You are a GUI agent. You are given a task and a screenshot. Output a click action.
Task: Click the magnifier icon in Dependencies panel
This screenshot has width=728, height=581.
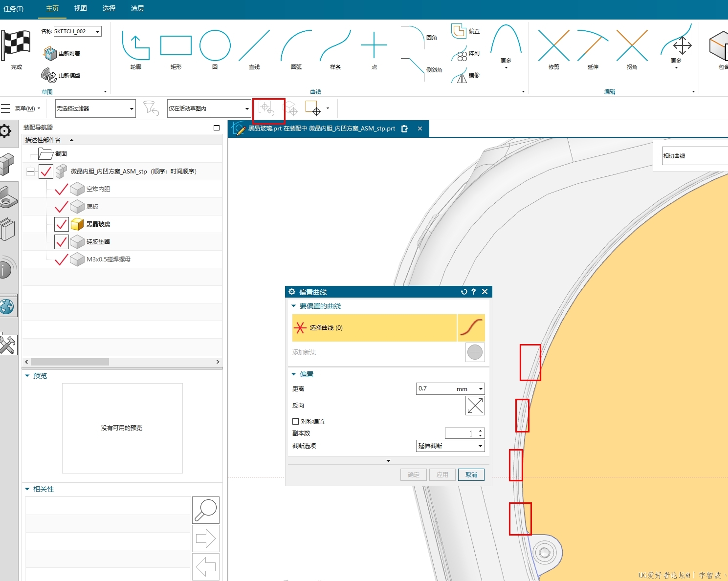(206, 510)
